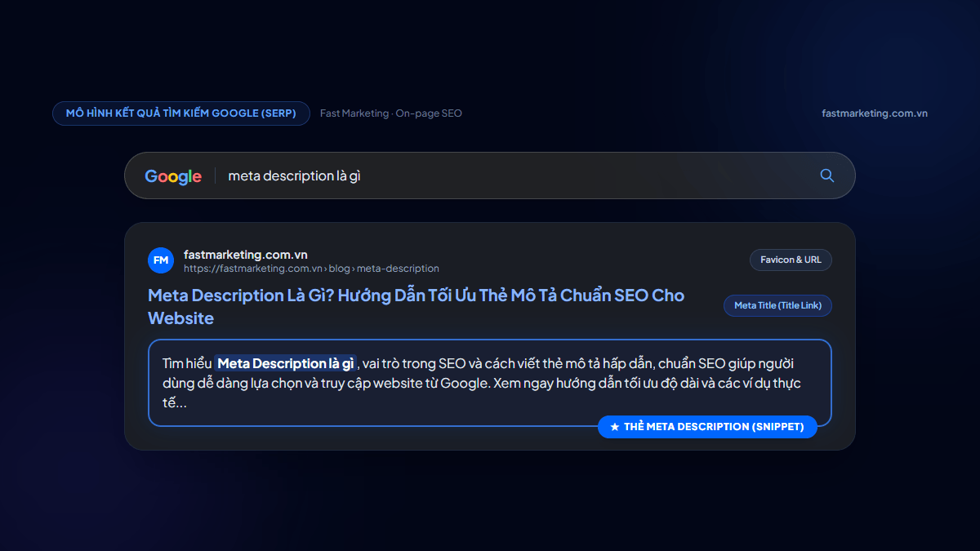Screen dimensions: 980x551
Task: Open the 'Meta Description Là Gì?' title link
Action: click(x=416, y=307)
